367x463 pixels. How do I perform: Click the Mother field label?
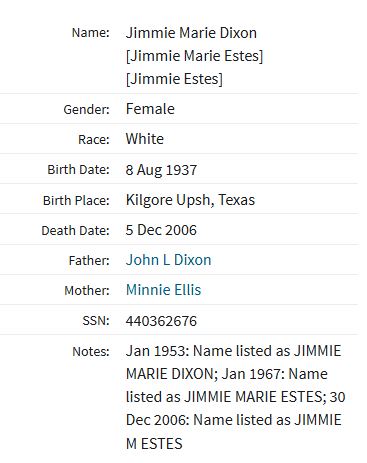(x=87, y=290)
